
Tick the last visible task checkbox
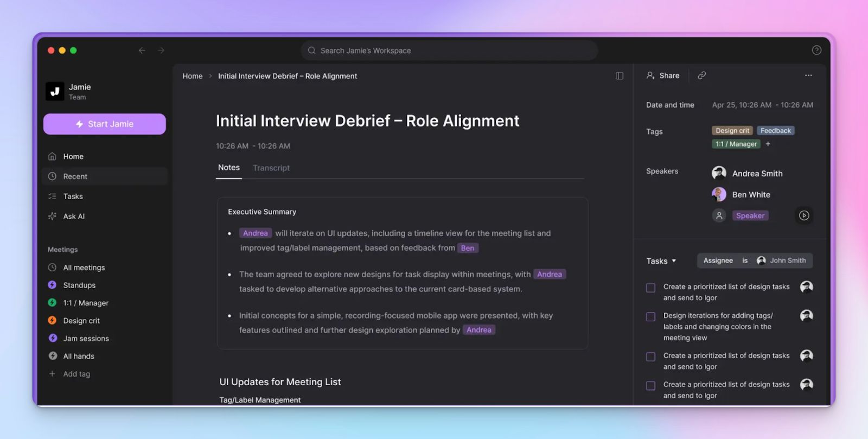[x=650, y=385]
